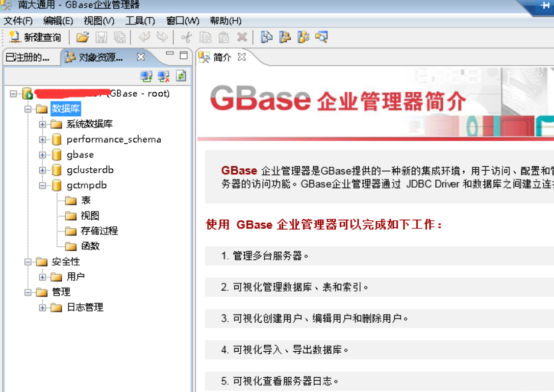The height and width of the screenshot is (392, 554).
Task: Click the paste clipboard icon
Action: click(x=223, y=37)
